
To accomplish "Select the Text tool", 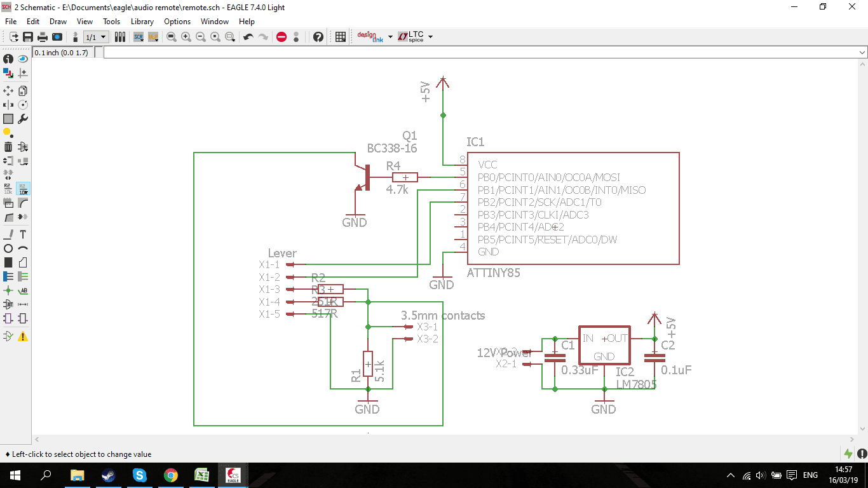I will (23, 234).
